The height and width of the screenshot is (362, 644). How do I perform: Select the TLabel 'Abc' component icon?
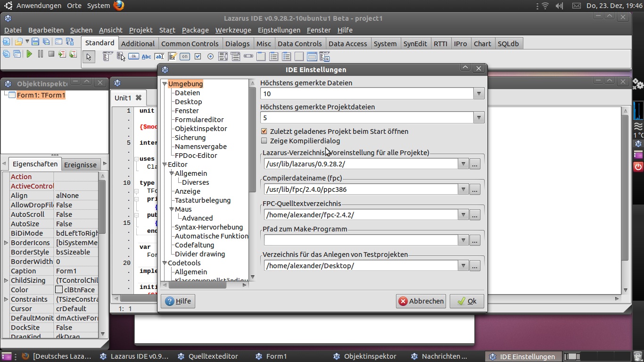coord(146,57)
